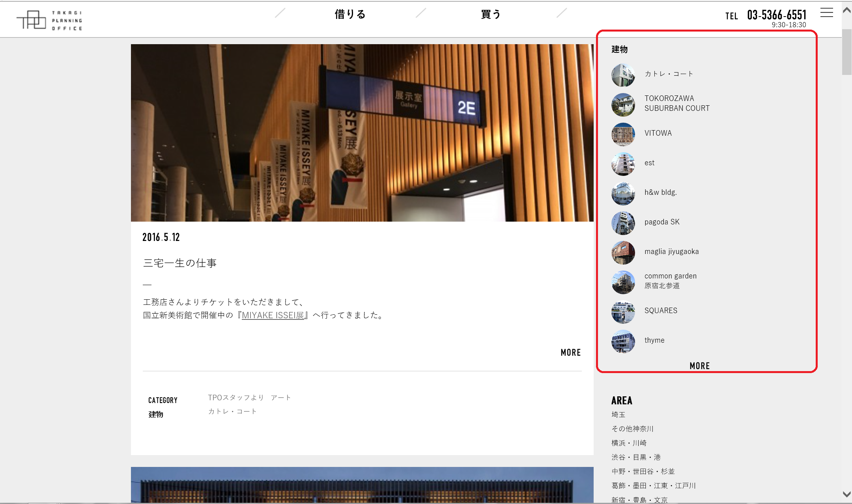Select the 買う navigation item
This screenshot has height=504, width=852.
[491, 14]
